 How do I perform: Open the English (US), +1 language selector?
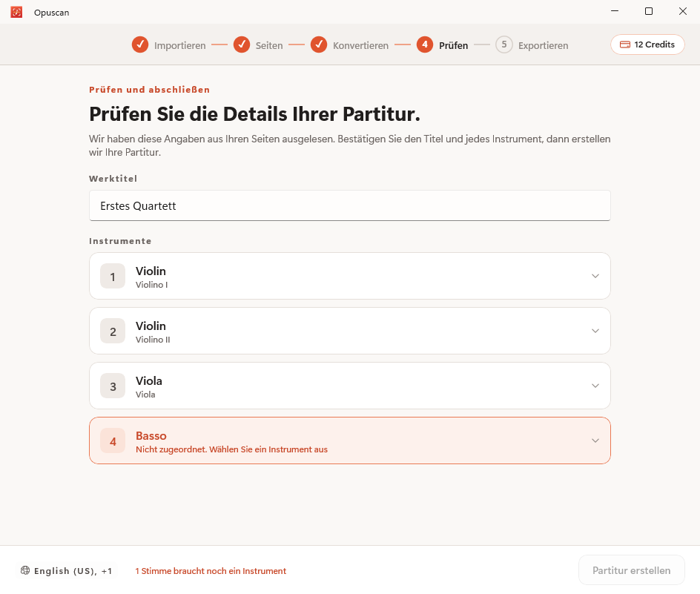point(67,571)
